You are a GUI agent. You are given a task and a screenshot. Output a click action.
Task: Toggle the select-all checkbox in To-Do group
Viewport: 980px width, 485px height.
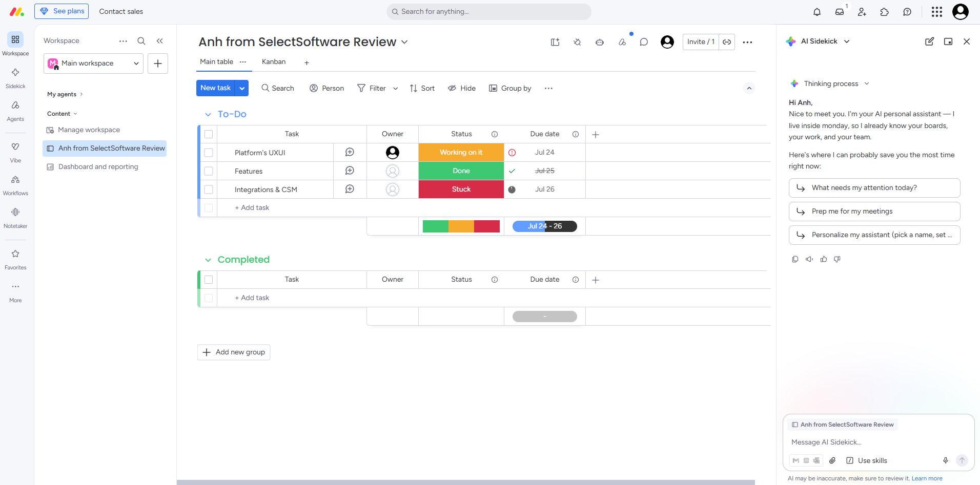pos(209,134)
